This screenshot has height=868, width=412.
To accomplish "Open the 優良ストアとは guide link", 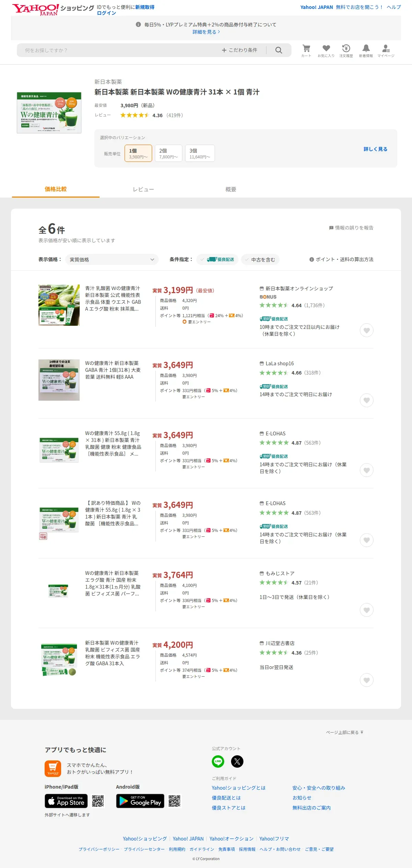I will 229,808.
